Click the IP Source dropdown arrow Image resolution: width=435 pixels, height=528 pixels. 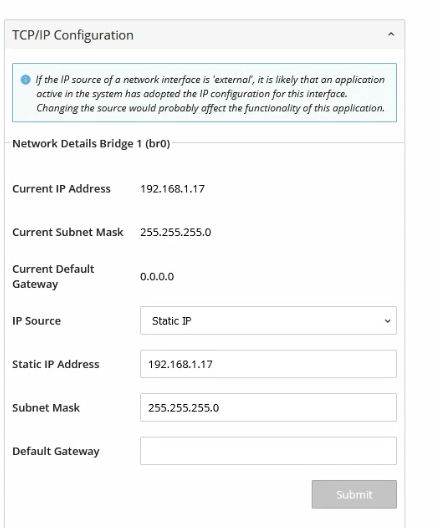[x=388, y=321]
